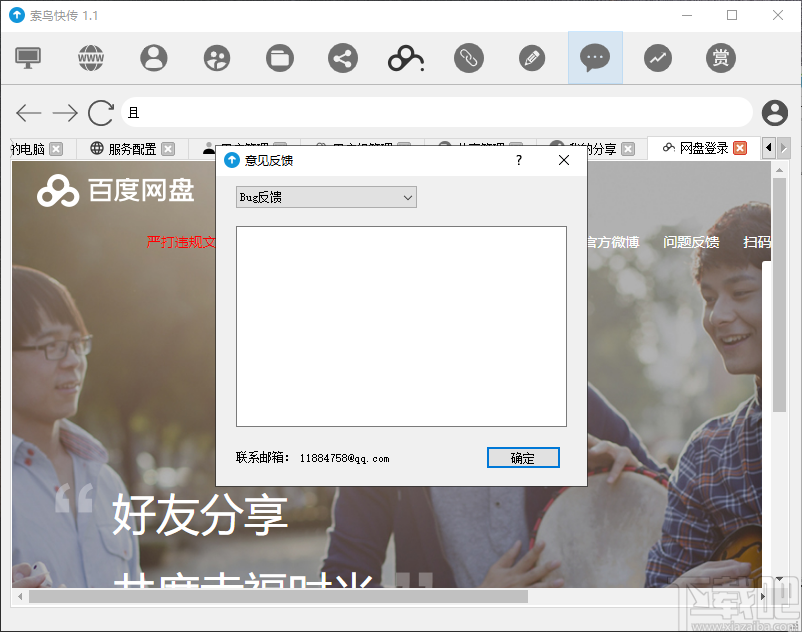
Task: Click into the browser address bar
Action: pos(437,112)
